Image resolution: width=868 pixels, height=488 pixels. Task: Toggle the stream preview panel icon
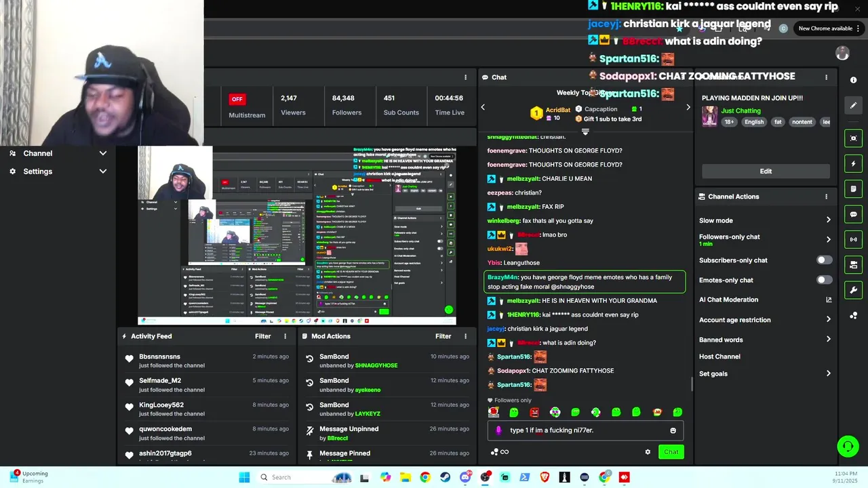853,138
